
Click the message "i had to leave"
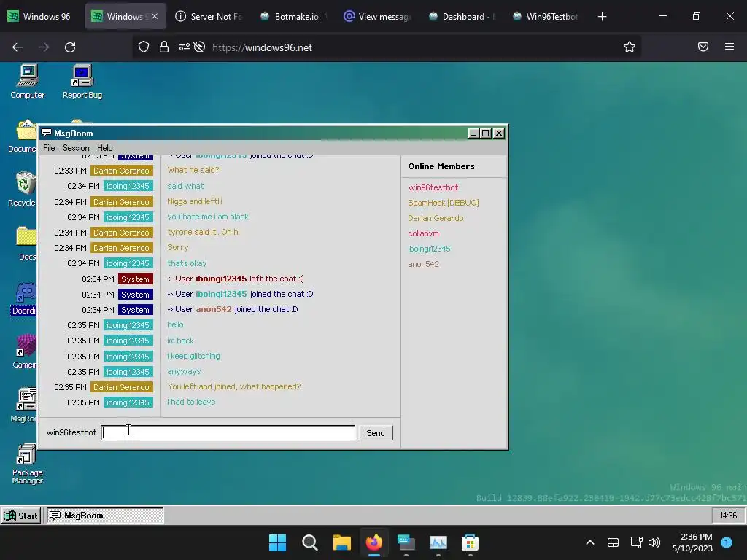(x=191, y=402)
